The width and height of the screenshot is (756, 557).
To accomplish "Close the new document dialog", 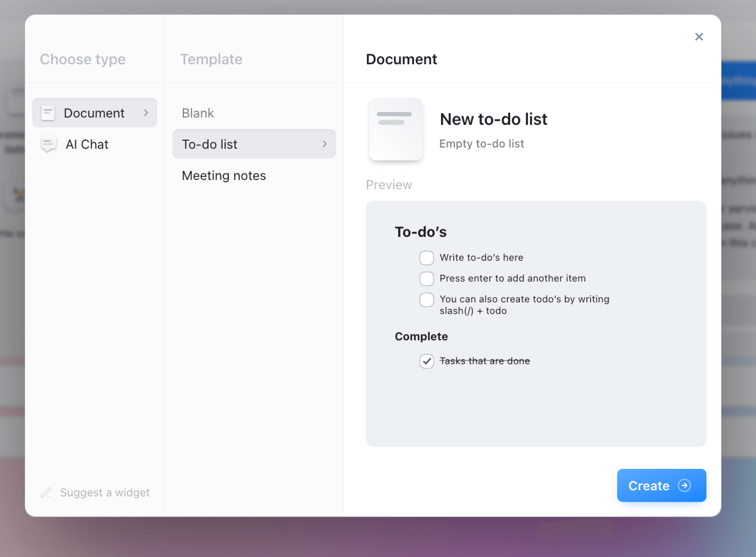I will point(699,37).
